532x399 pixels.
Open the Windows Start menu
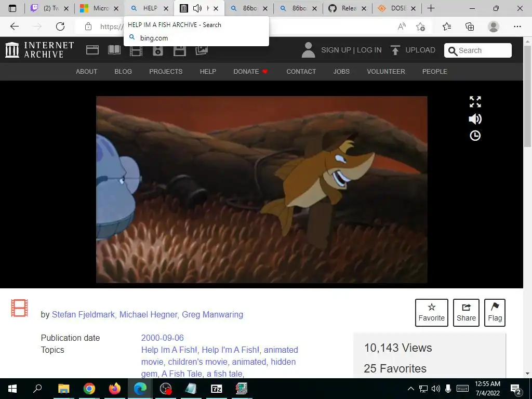coord(12,389)
